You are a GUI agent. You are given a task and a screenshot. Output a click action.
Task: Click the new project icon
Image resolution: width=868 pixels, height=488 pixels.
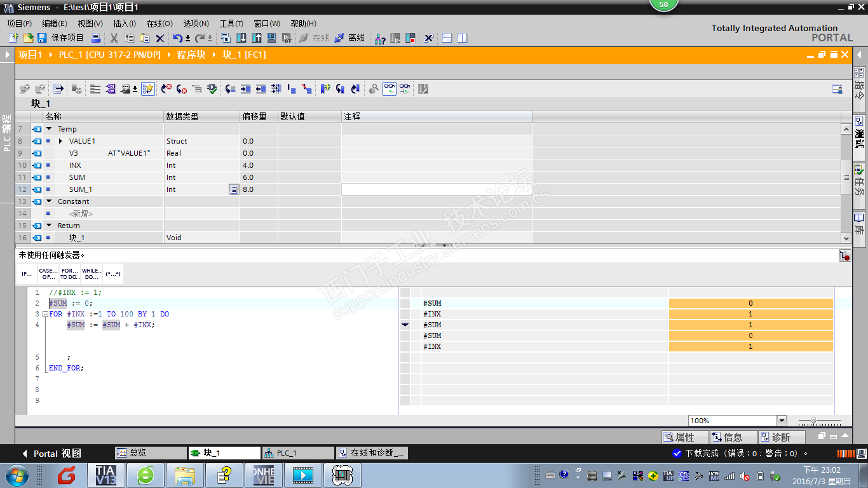pyautogui.click(x=13, y=38)
